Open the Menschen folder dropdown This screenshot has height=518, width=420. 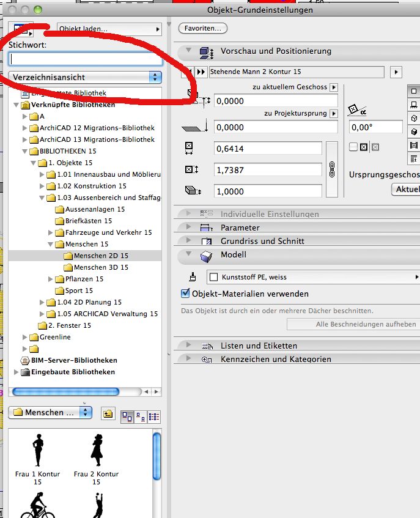click(x=51, y=413)
